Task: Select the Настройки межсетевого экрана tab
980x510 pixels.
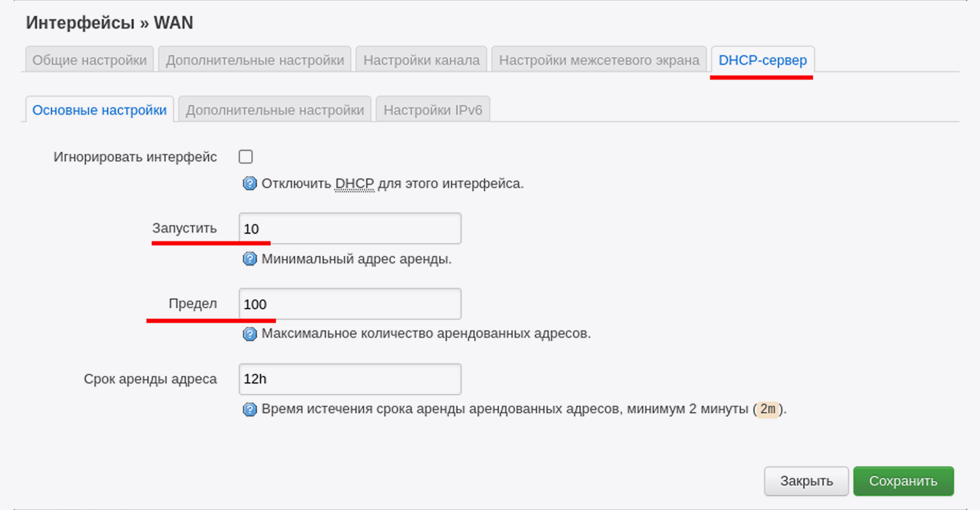Action: (x=599, y=60)
